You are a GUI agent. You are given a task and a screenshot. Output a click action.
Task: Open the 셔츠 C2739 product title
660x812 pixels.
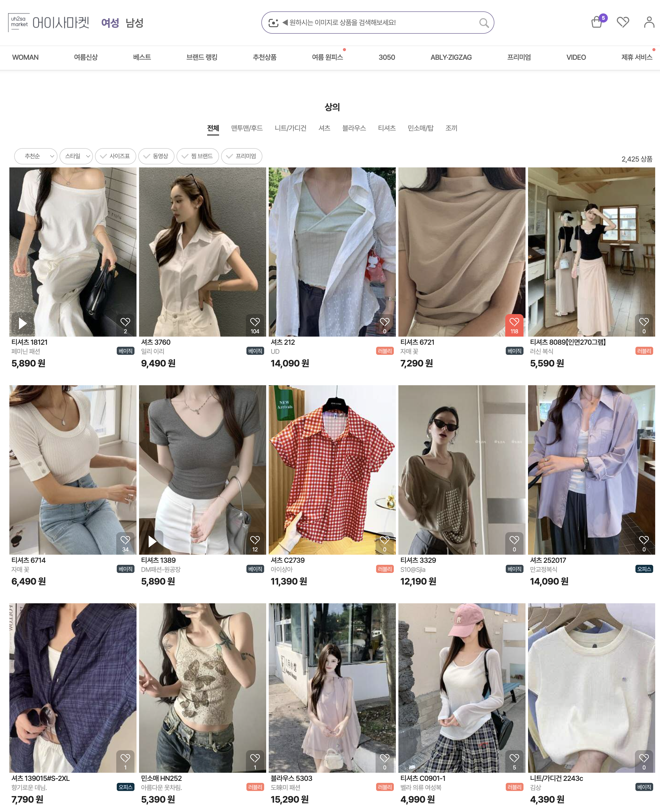coord(287,560)
